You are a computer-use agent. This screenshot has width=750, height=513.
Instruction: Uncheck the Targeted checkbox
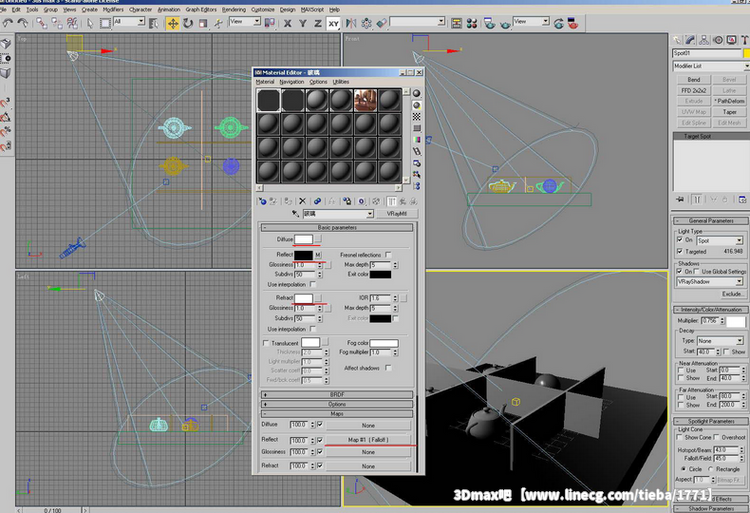pos(680,251)
